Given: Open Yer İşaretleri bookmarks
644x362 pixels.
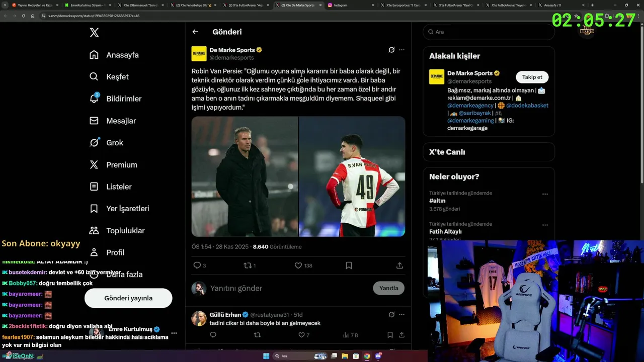Looking at the screenshot, I should coord(119,209).
